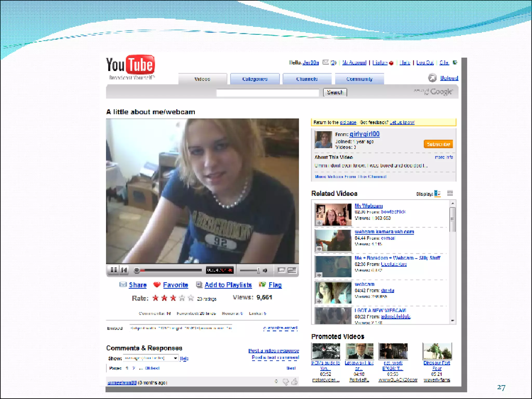The height and width of the screenshot is (399, 532).
Task: Open inbox envelope icon in header
Action: (x=325, y=62)
